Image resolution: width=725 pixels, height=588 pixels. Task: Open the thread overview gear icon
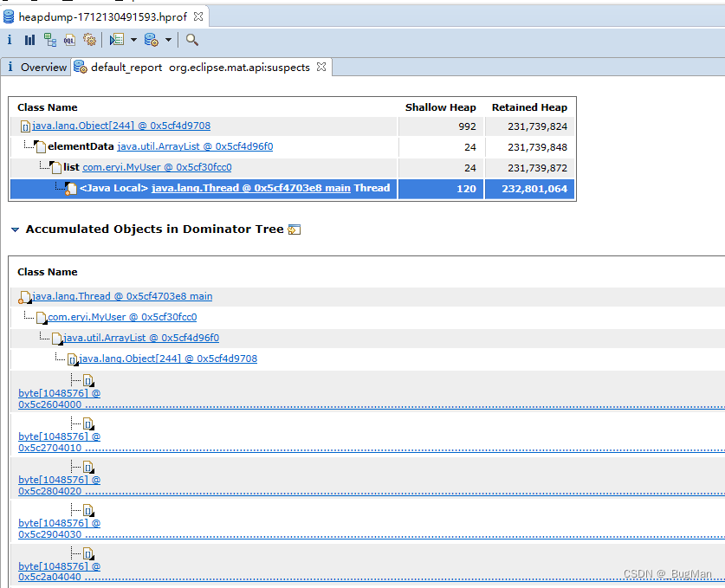[x=90, y=40]
